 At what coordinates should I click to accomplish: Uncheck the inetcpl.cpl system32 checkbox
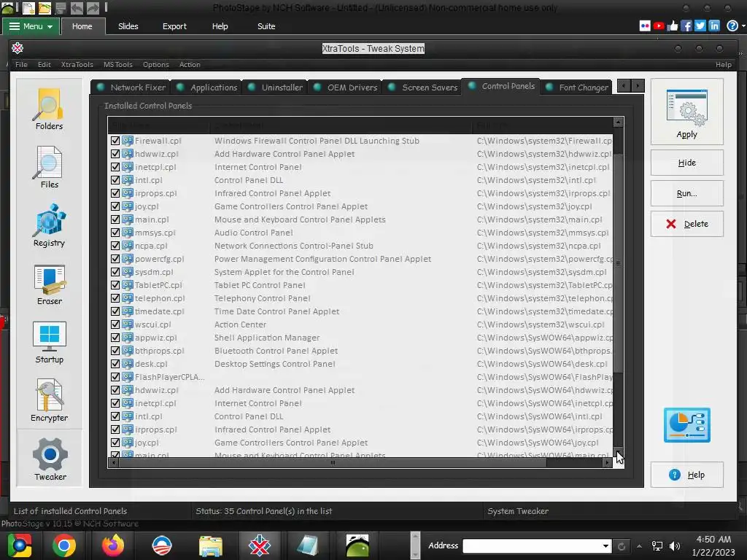click(115, 167)
